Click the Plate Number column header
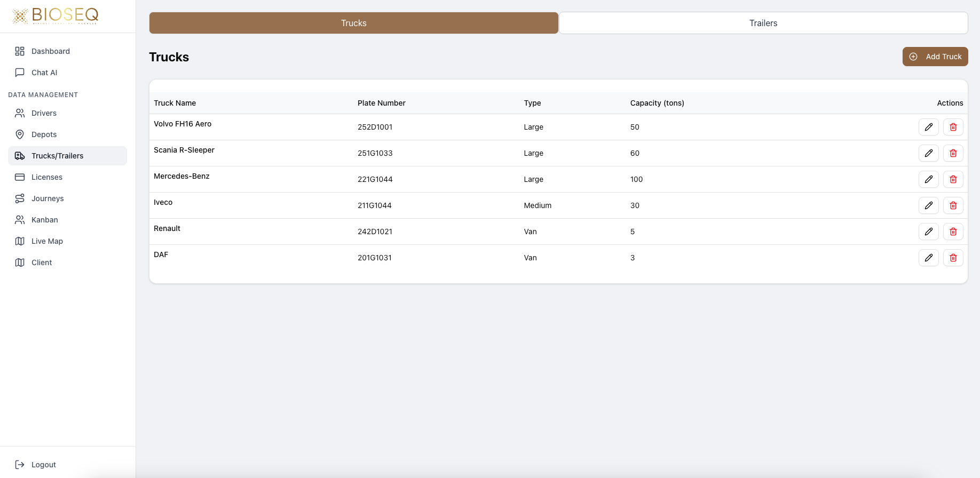Viewport: 980px width, 478px height. [381, 103]
